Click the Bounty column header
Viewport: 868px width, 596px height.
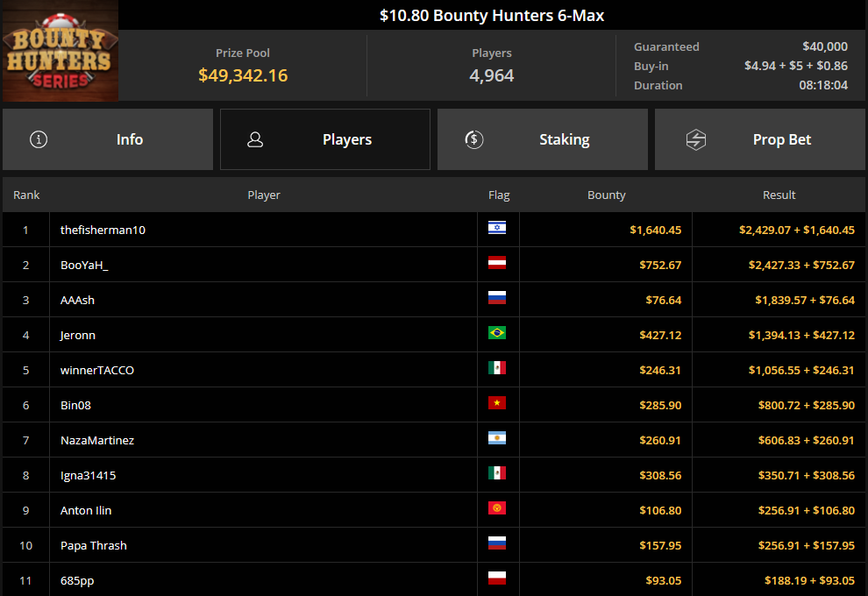point(606,195)
